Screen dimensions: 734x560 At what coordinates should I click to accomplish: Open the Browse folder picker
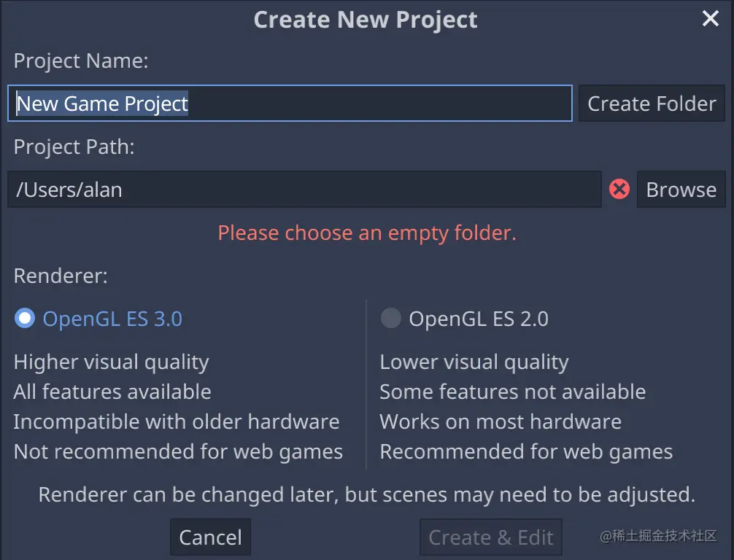(x=681, y=190)
